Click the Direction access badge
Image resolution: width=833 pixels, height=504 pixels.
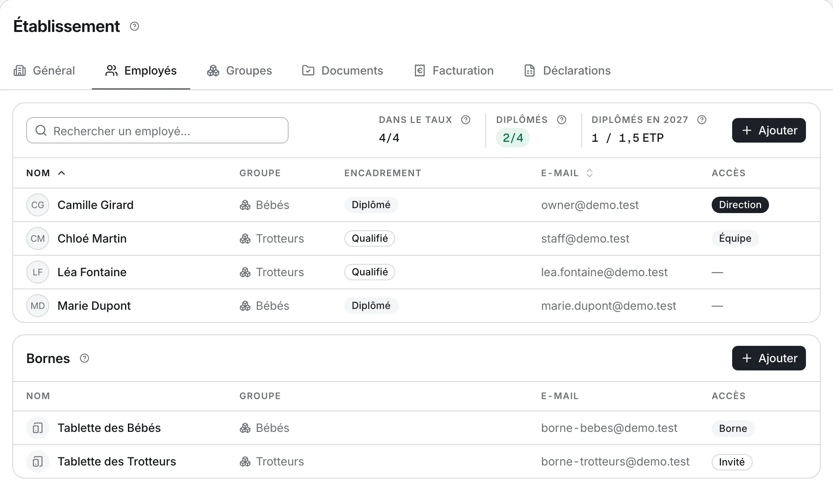tap(740, 205)
